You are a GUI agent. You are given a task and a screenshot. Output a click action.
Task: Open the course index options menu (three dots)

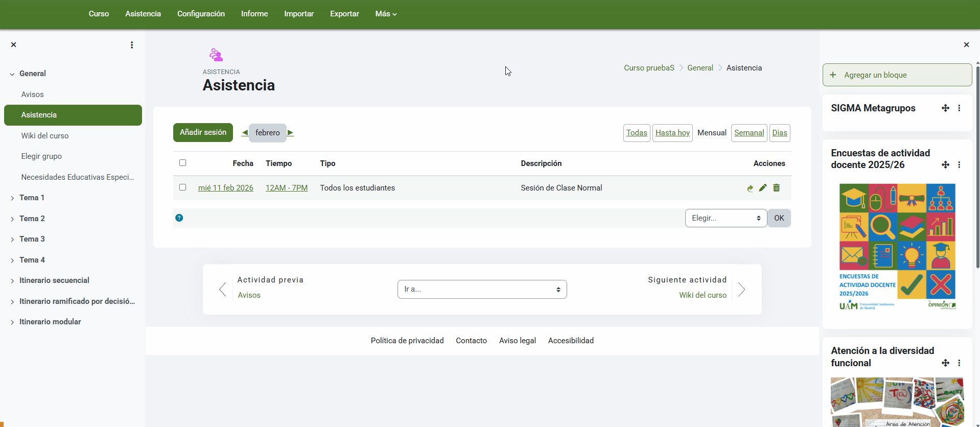tap(132, 45)
